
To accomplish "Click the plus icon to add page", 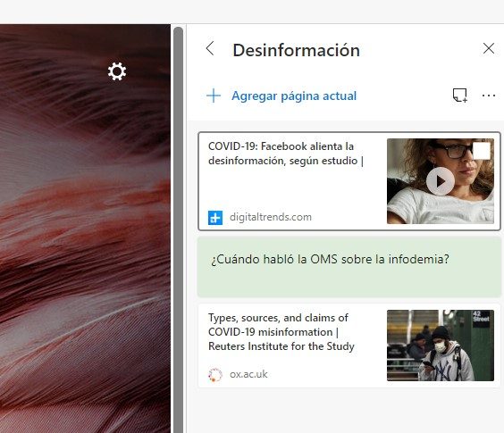I will pyautogui.click(x=214, y=96).
